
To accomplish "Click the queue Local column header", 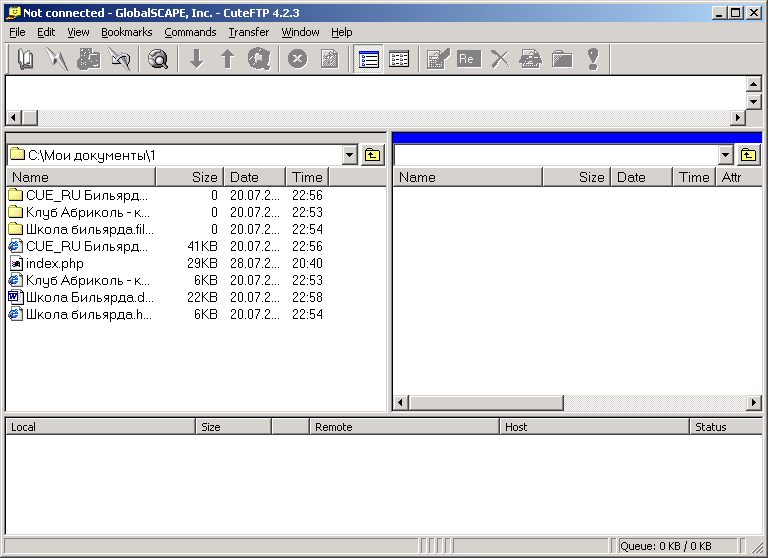I will (x=100, y=427).
